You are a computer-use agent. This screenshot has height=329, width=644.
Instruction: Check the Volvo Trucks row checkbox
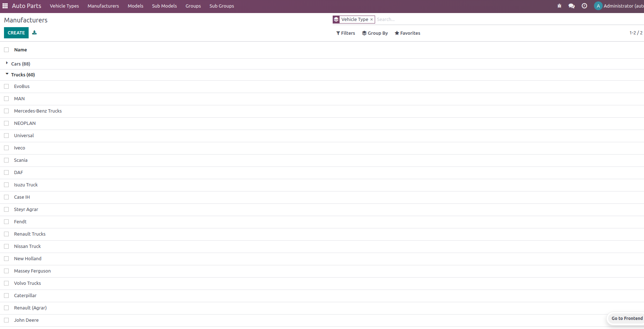[7, 283]
